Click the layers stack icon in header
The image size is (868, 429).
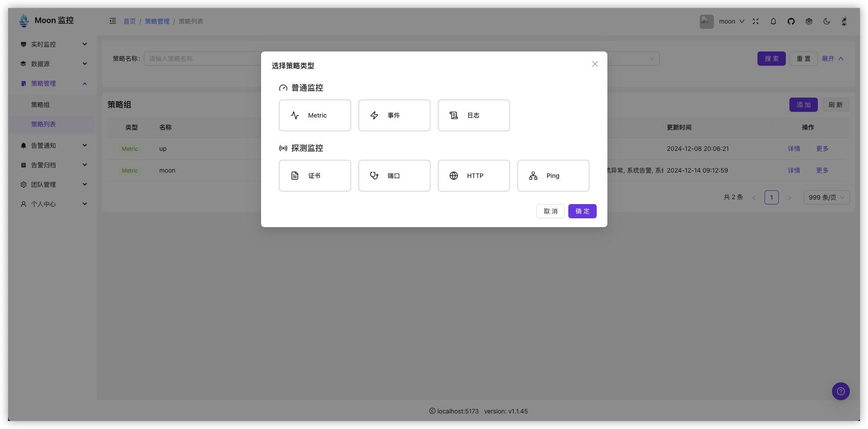click(809, 21)
